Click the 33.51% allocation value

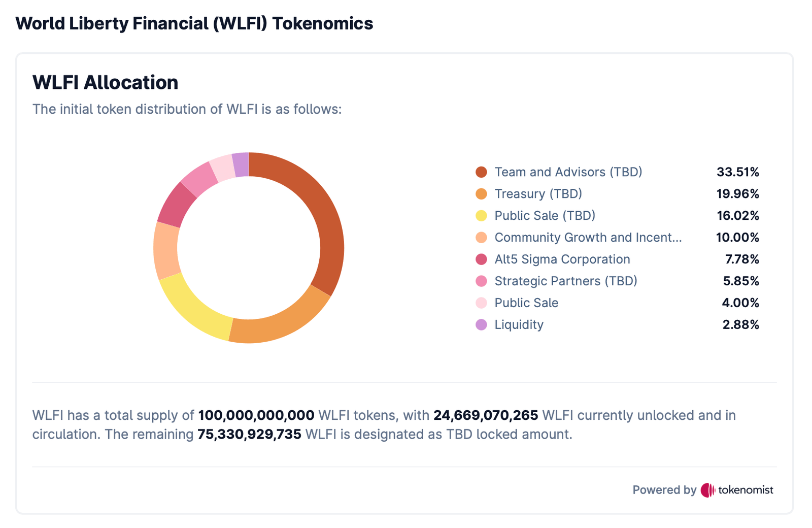click(737, 172)
